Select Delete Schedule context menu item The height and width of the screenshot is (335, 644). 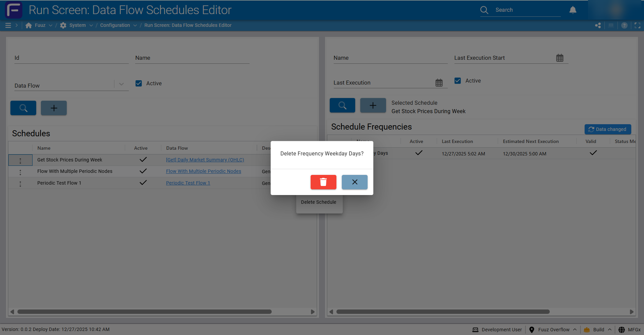point(318,202)
